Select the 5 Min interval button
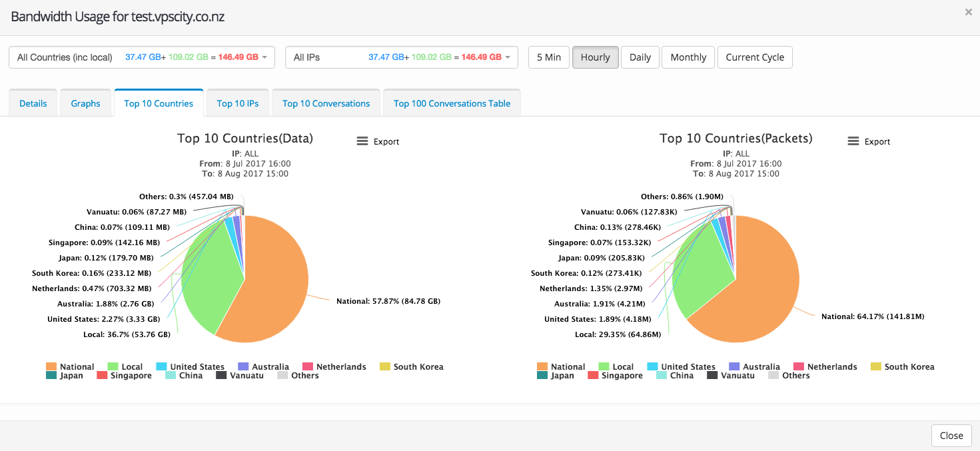The width and height of the screenshot is (980, 451). tap(549, 57)
